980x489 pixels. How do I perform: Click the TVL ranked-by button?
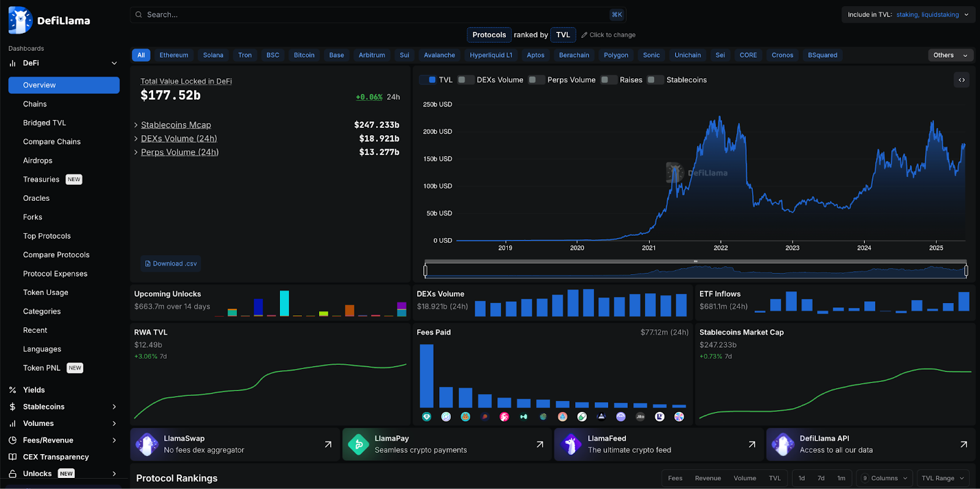tap(563, 35)
